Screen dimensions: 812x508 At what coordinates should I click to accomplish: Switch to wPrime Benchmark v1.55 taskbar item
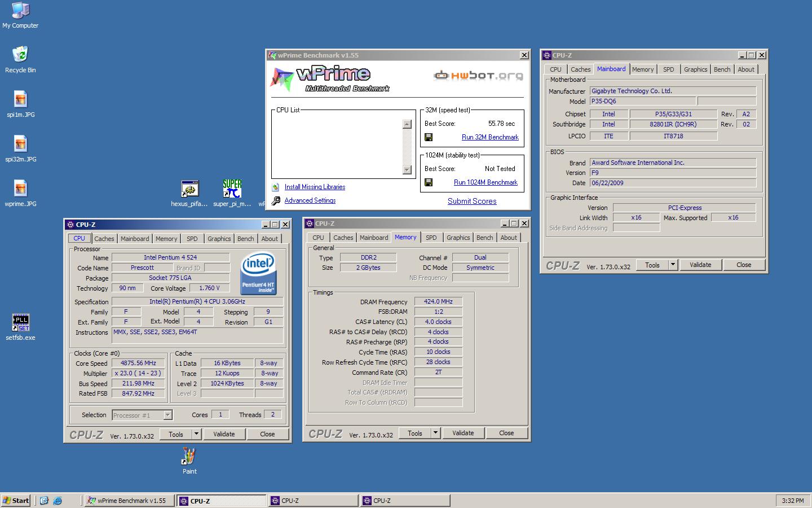[130, 501]
